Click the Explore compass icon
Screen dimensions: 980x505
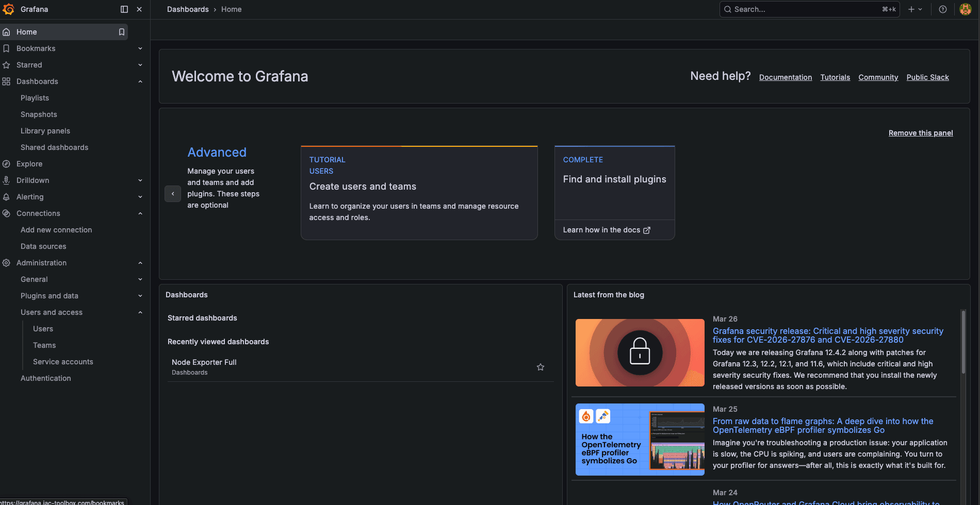click(6, 164)
